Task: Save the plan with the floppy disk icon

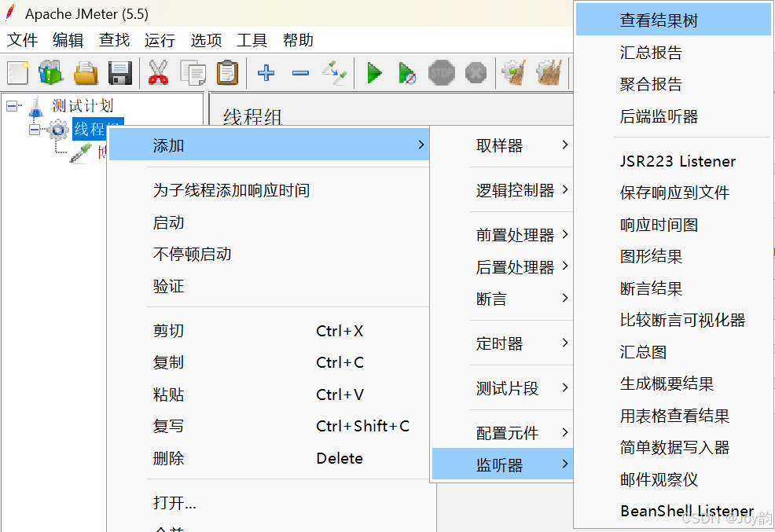Action: pos(120,73)
